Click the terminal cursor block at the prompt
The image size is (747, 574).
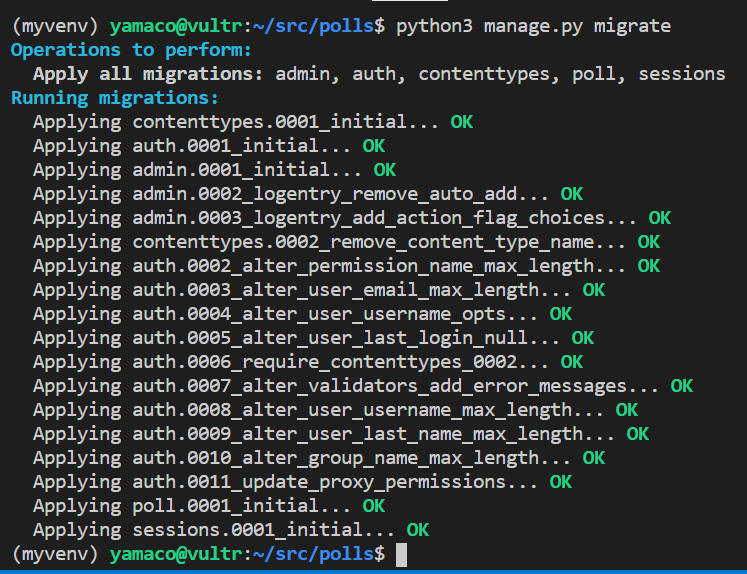coord(401,555)
